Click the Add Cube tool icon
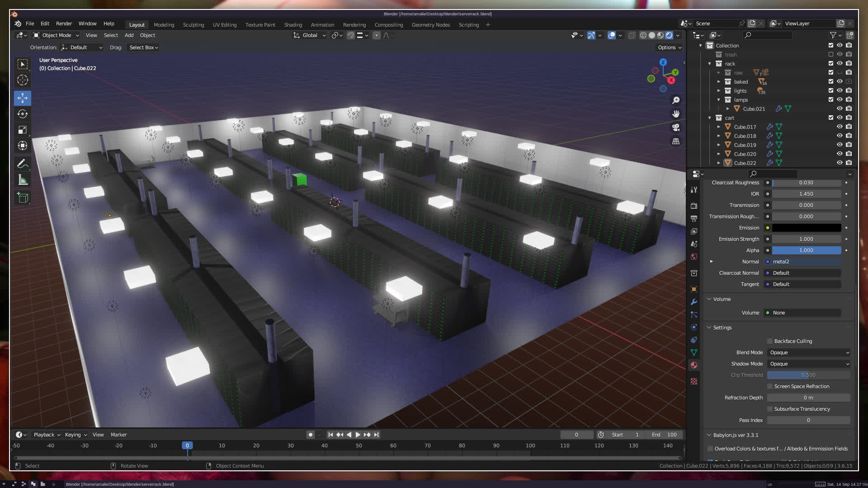 pyautogui.click(x=23, y=197)
